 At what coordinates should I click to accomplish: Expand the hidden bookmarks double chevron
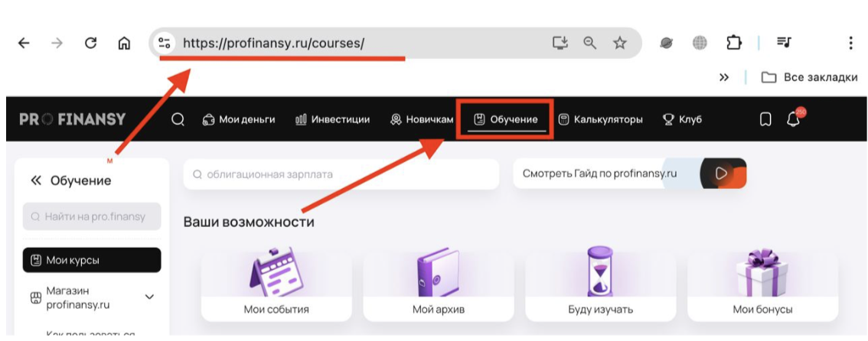[x=723, y=77]
